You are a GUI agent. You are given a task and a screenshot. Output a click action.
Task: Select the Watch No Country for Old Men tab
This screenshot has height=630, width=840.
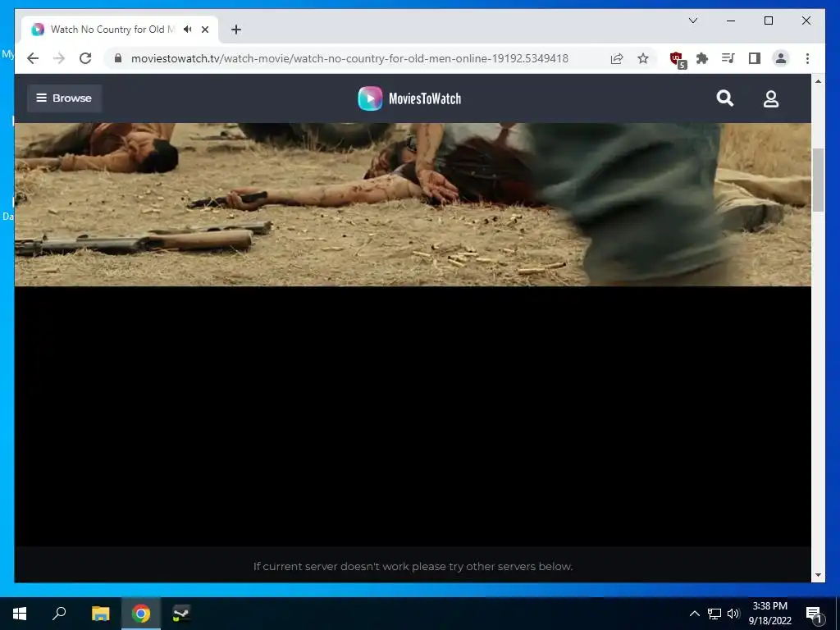coord(112,30)
